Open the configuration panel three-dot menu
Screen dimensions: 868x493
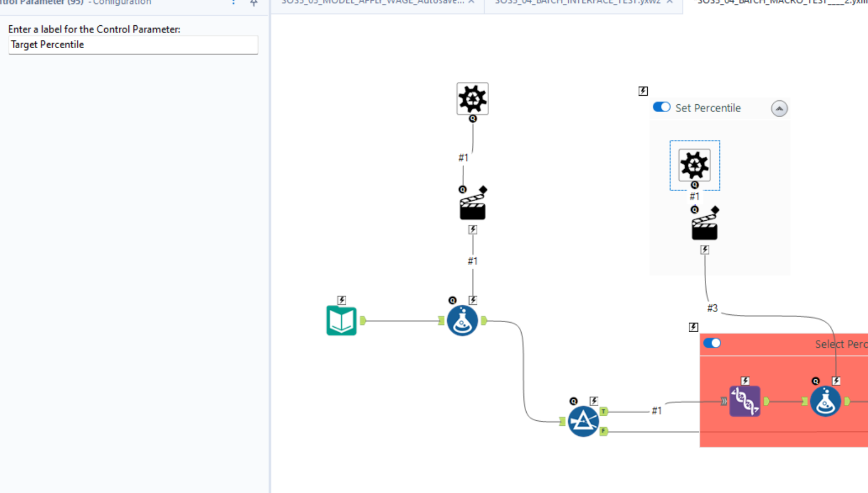[234, 3]
